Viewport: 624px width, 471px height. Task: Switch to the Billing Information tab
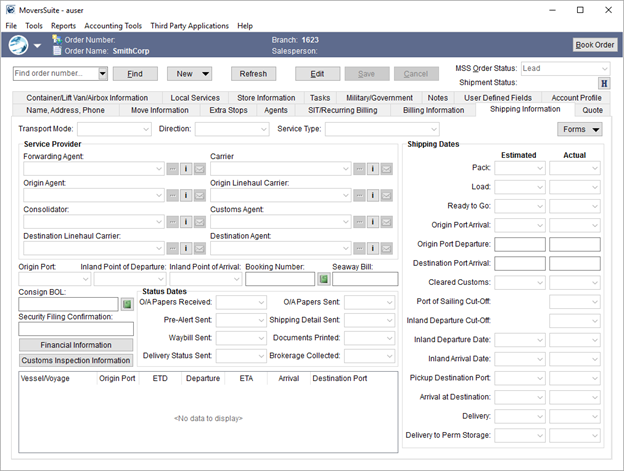[x=433, y=110]
